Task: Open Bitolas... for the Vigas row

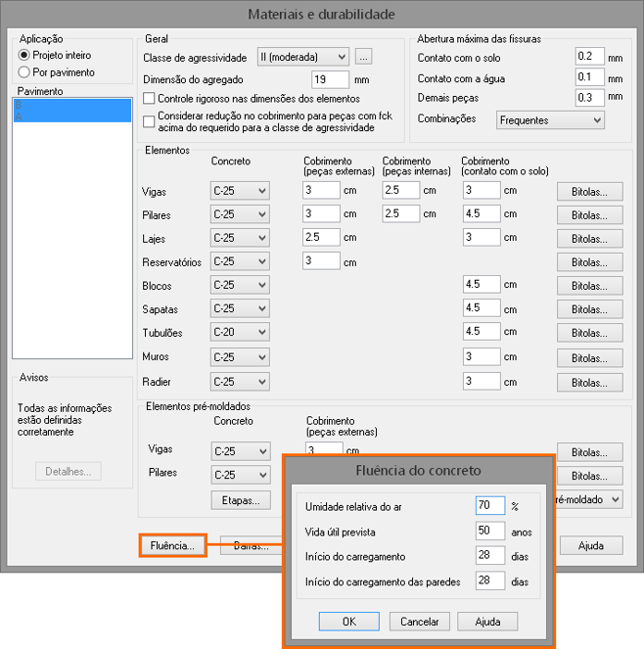Action: click(589, 191)
